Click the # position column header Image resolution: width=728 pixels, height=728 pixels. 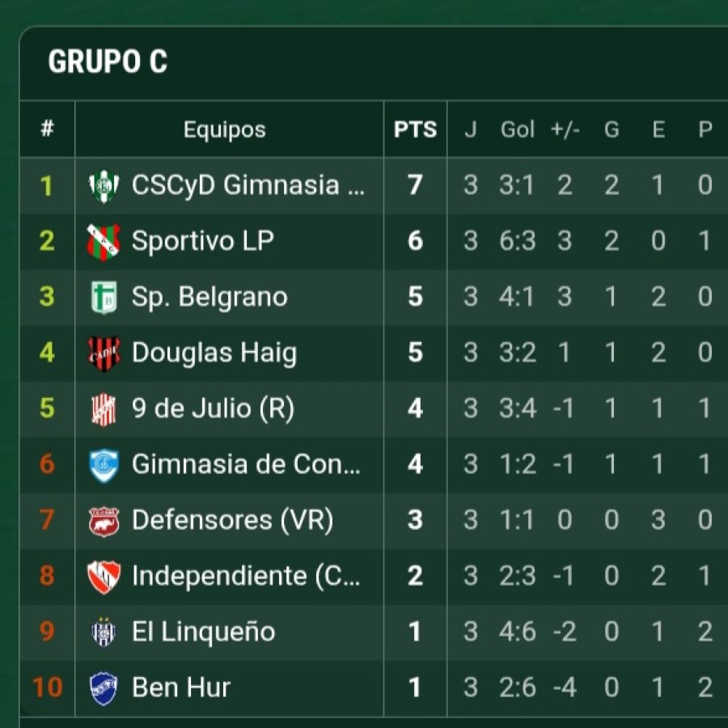pyautogui.click(x=47, y=129)
